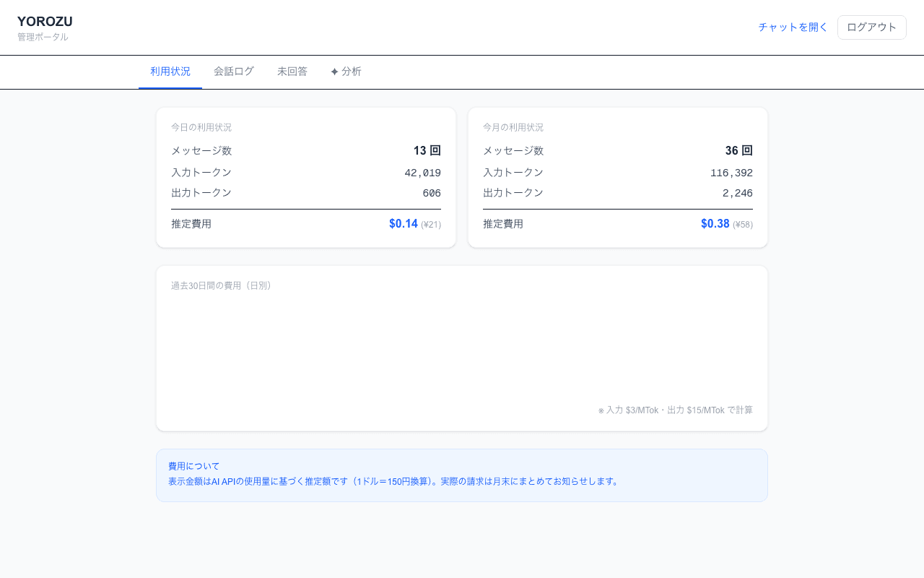Click the 管理ポータル subtitle

coord(43,37)
